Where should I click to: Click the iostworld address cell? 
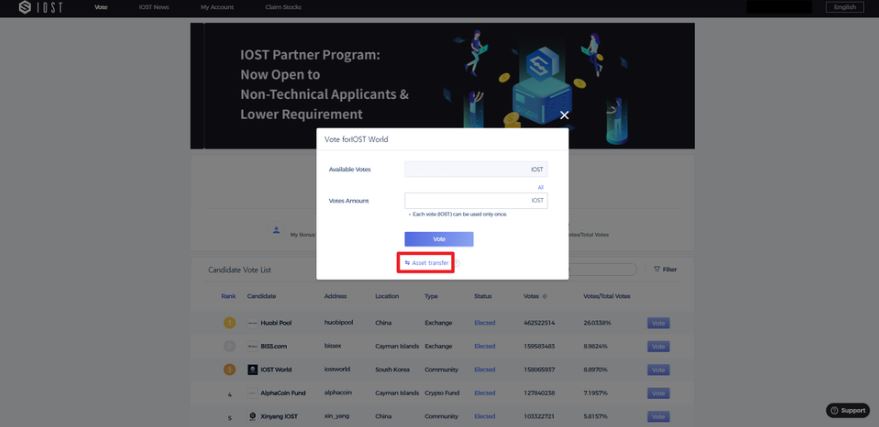click(x=337, y=370)
